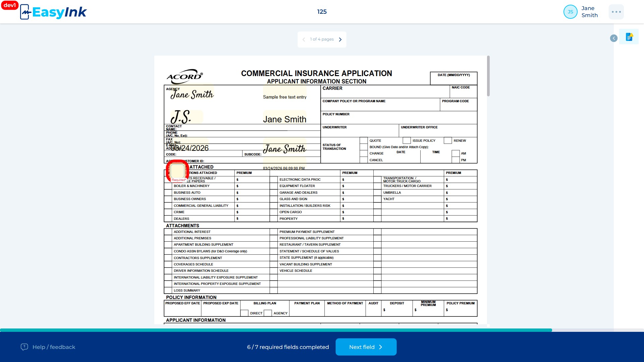Click the 03/24/2026 date field
Viewport: 644px width, 362px height.
(x=190, y=146)
